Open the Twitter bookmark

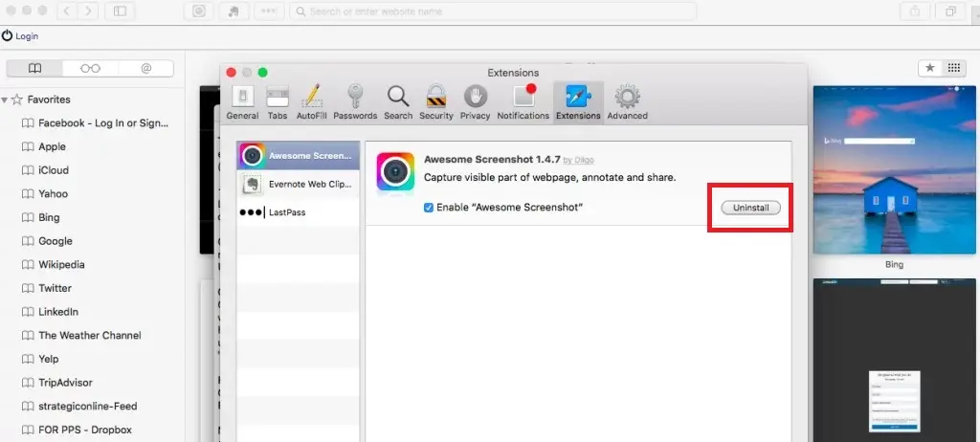pos(46,288)
